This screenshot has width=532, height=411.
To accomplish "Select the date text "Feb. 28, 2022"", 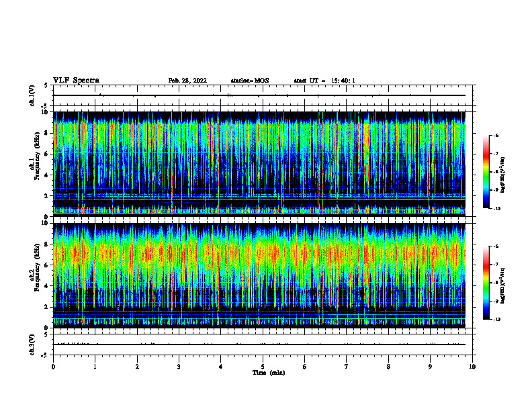I will click(x=187, y=81).
